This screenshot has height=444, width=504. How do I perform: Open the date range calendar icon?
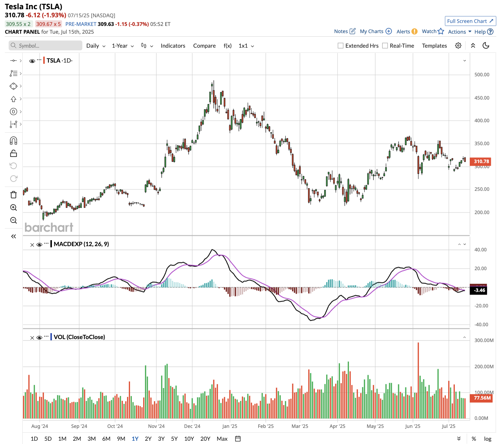[238, 439]
